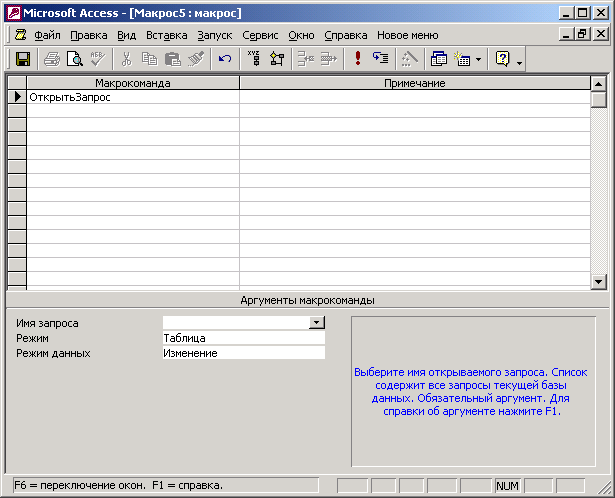Open Print Preview magnifier icon
This screenshot has width=615, height=498.
pyautogui.click(x=75, y=59)
